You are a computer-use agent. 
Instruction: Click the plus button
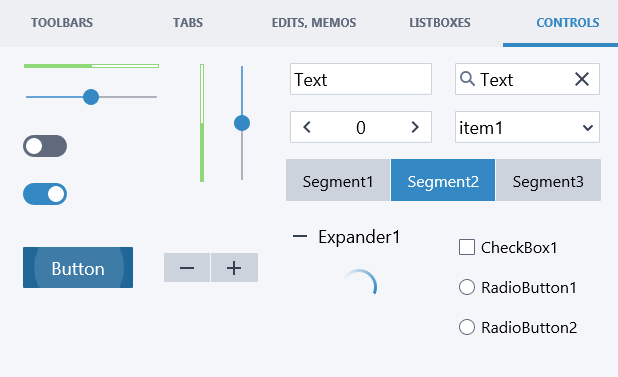(234, 268)
